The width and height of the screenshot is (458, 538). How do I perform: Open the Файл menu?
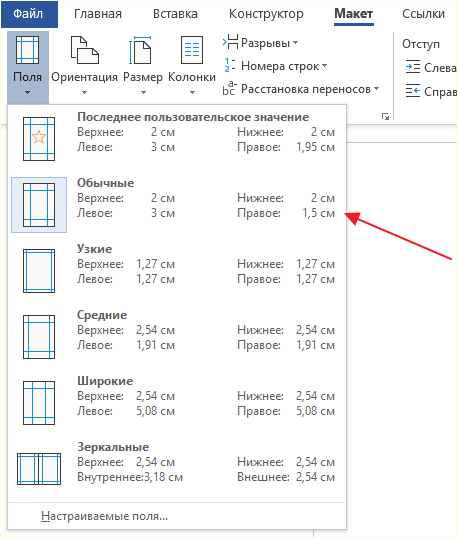(29, 14)
